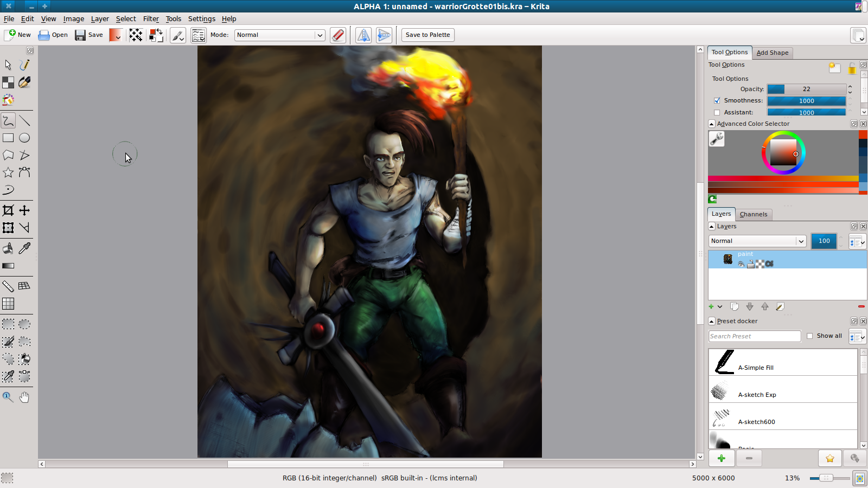
Task: Select the fill bucket tool
Action: pyautogui.click(x=8, y=248)
